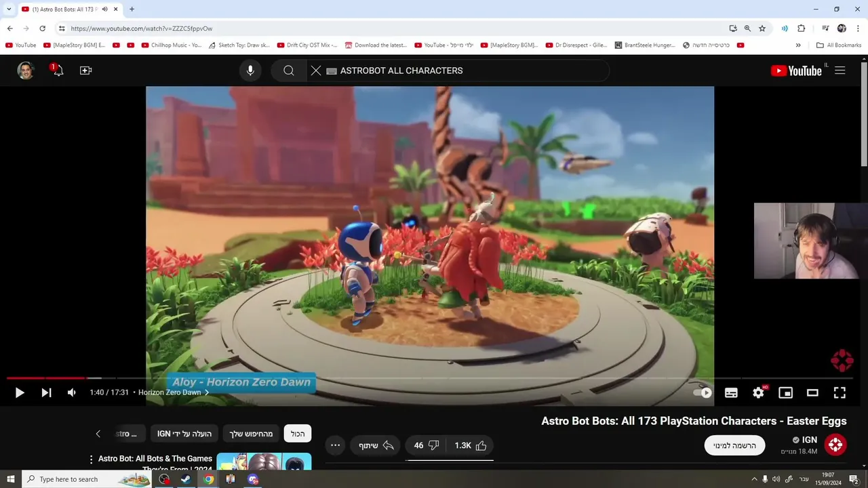The image size is (868, 488).
Task: Switch to miniplayer mode
Action: [785, 392]
